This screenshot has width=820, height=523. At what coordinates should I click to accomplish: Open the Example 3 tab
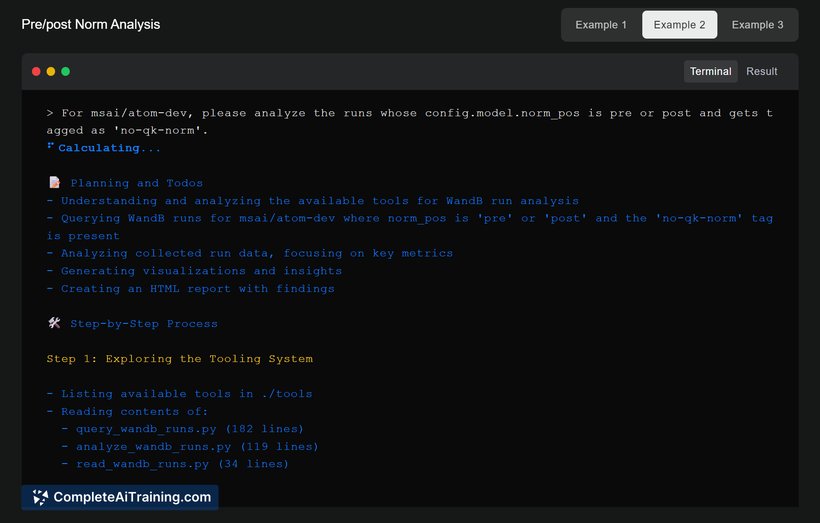(757, 25)
